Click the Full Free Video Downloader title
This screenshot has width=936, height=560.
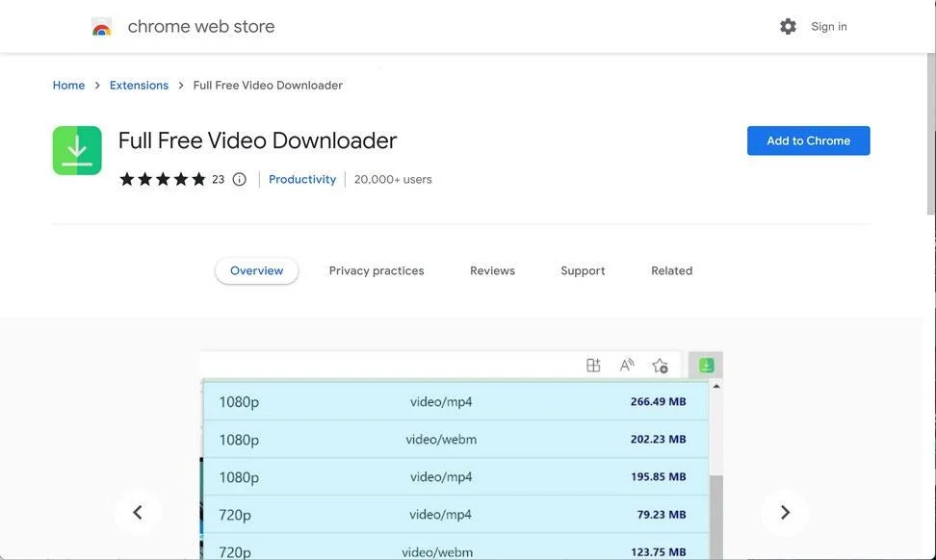(257, 140)
